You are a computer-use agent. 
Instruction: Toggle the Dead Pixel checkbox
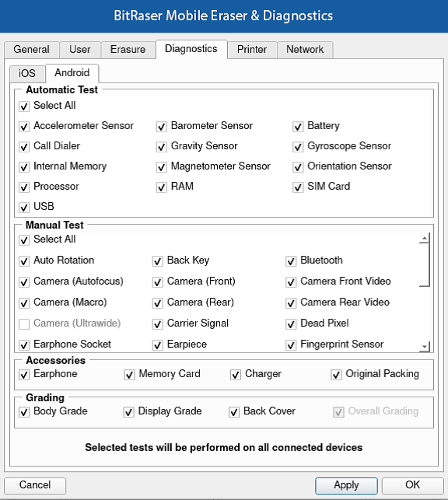click(x=291, y=324)
